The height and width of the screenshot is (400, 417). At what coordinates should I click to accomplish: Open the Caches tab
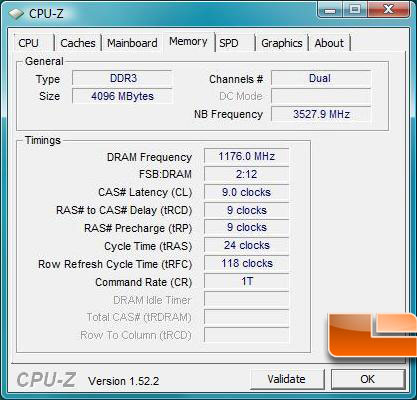tap(78, 43)
